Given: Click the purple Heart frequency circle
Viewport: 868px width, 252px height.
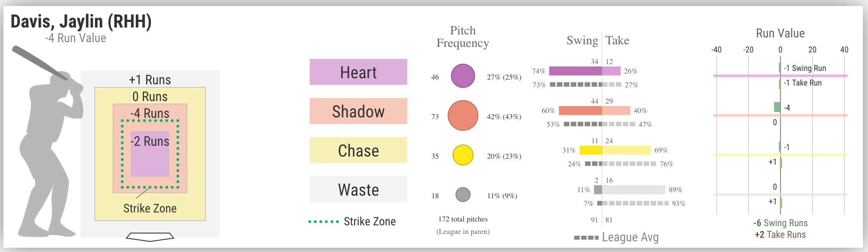Looking at the screenshot, I should tap(463, 76).
